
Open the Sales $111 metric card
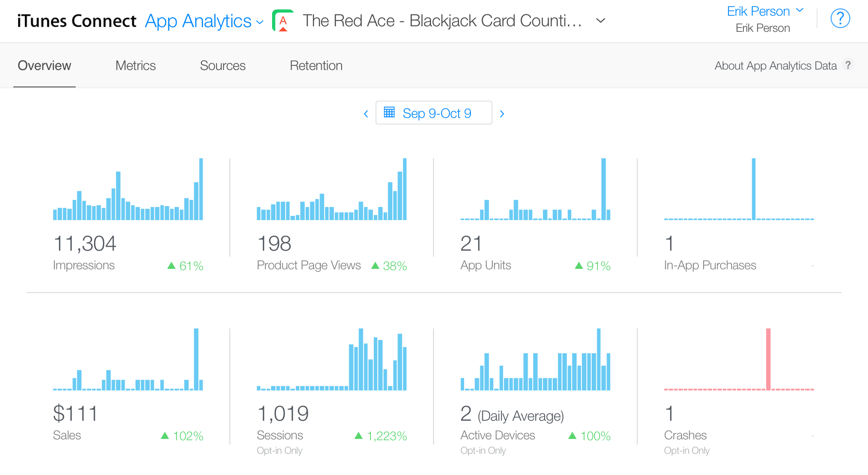point(75,414)
